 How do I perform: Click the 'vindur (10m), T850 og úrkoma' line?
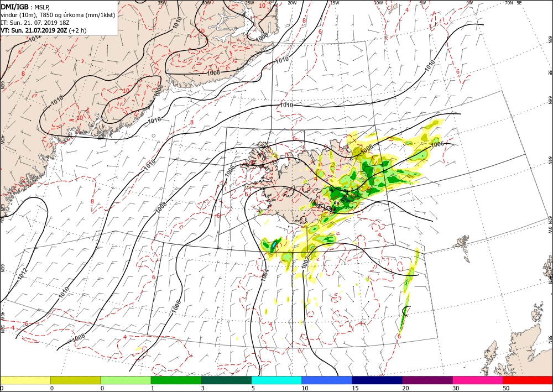point(58,15)
